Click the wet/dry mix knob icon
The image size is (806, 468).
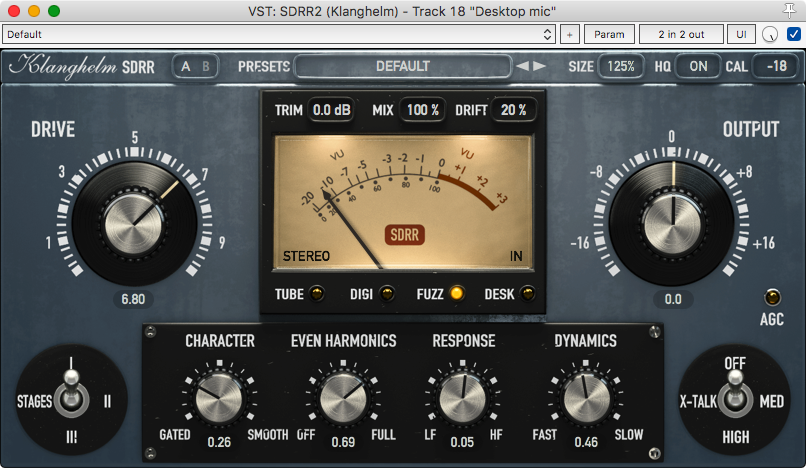(770, 34)
